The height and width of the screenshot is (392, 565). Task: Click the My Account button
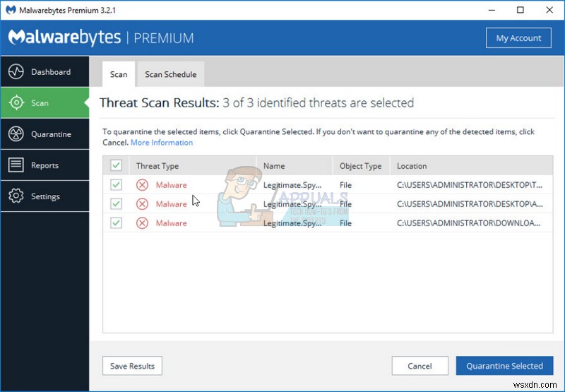[518, 38]
